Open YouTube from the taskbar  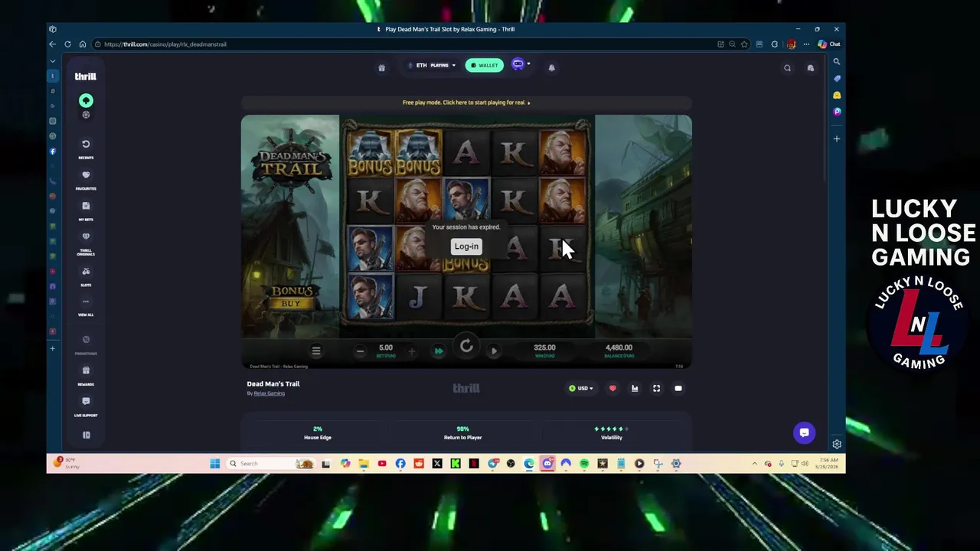[382, 463]
